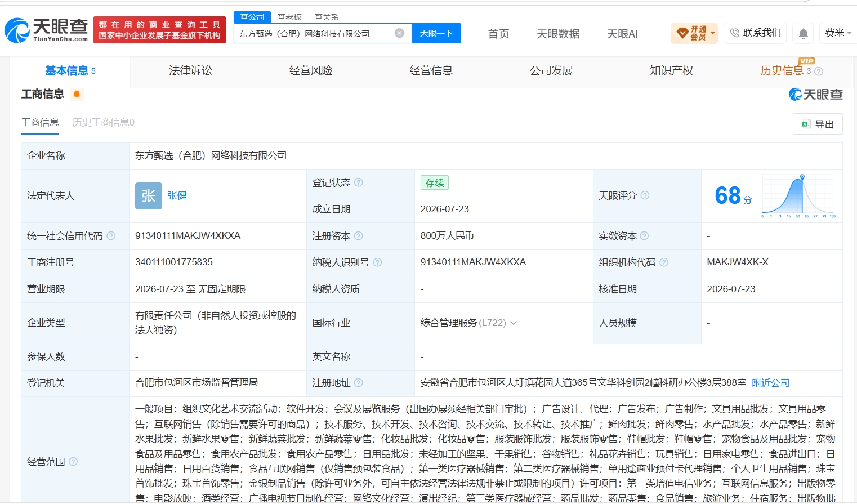Screen dimensions: 857x504
Task: Go to 首页 in the top navigation
Action: pos(498,34)
